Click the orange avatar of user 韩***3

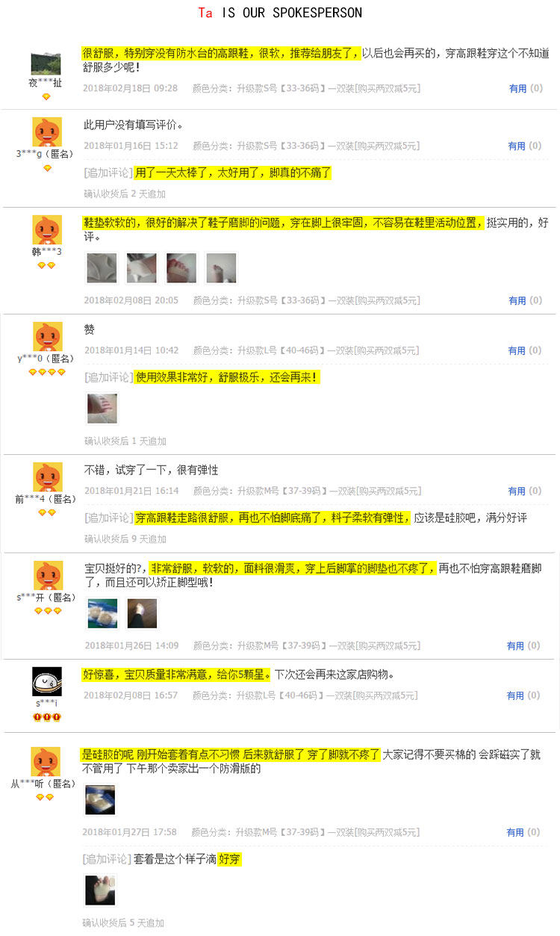coord(47,229)
